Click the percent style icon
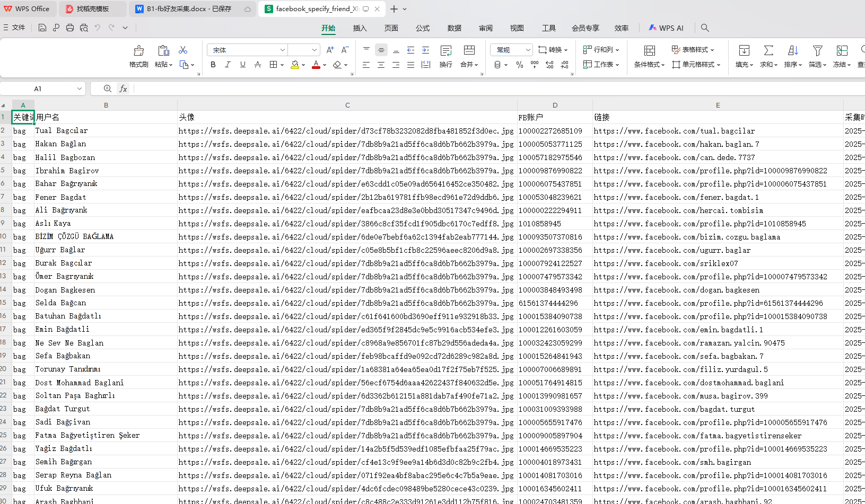 (520, 65)
